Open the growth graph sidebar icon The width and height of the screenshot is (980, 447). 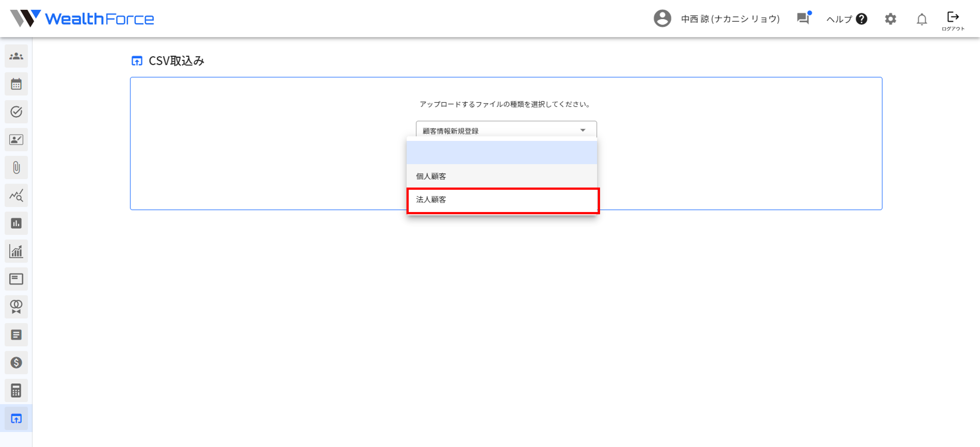(16, 251)
